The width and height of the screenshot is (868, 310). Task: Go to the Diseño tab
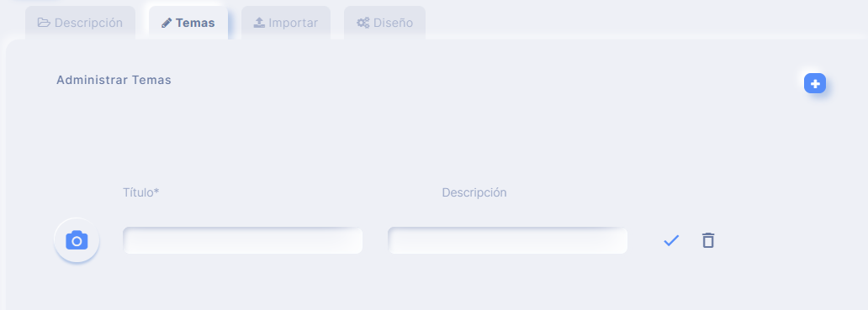pos(384,23)
